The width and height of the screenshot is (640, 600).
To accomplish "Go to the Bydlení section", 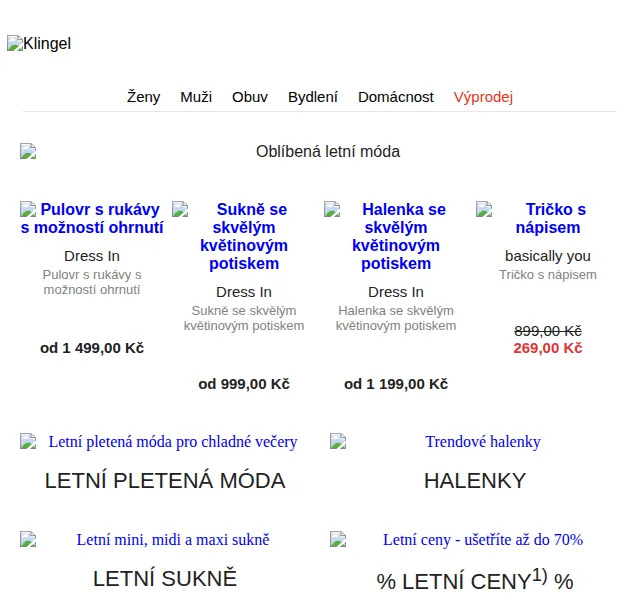I will (x=313, y=97).
